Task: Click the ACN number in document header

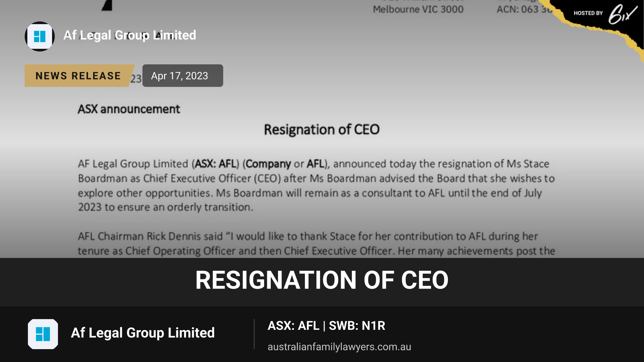Action: pos(525,9)
